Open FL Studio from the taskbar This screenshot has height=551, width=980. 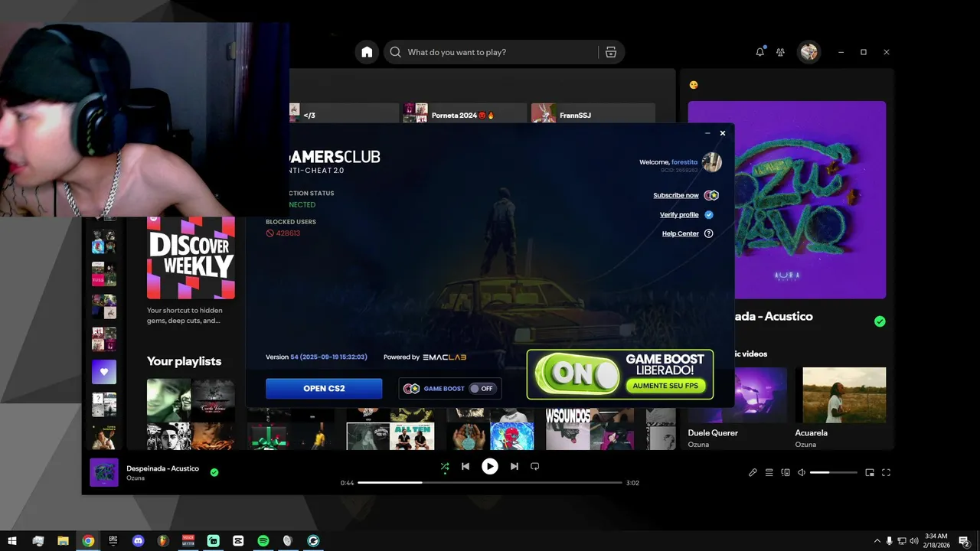pos(163,540)
